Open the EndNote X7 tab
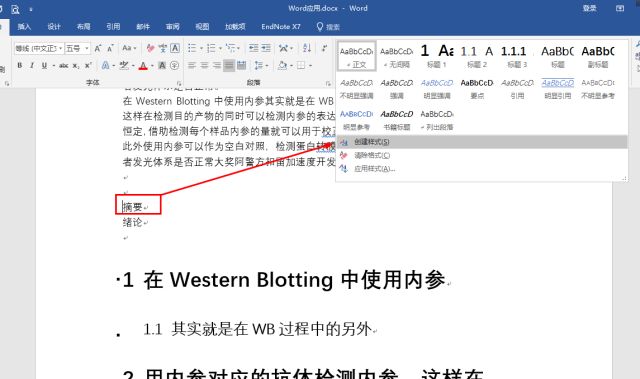The height and width of the screenshot is (379, 640). pos(281,27)
